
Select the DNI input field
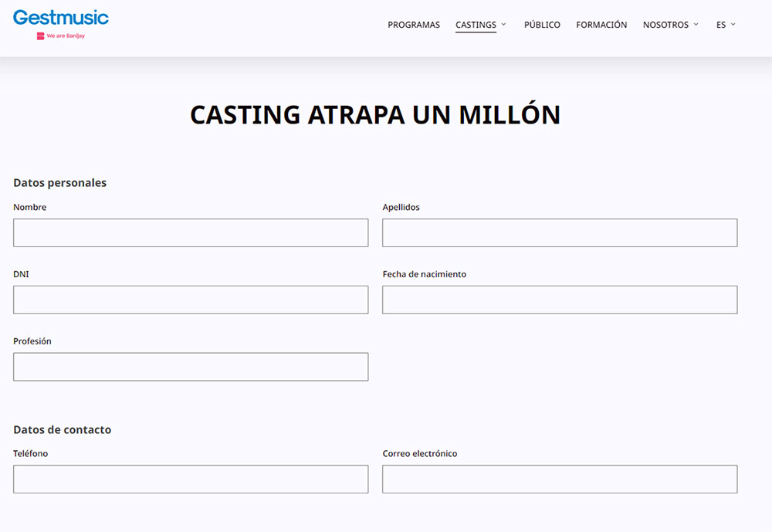(191, 300)
